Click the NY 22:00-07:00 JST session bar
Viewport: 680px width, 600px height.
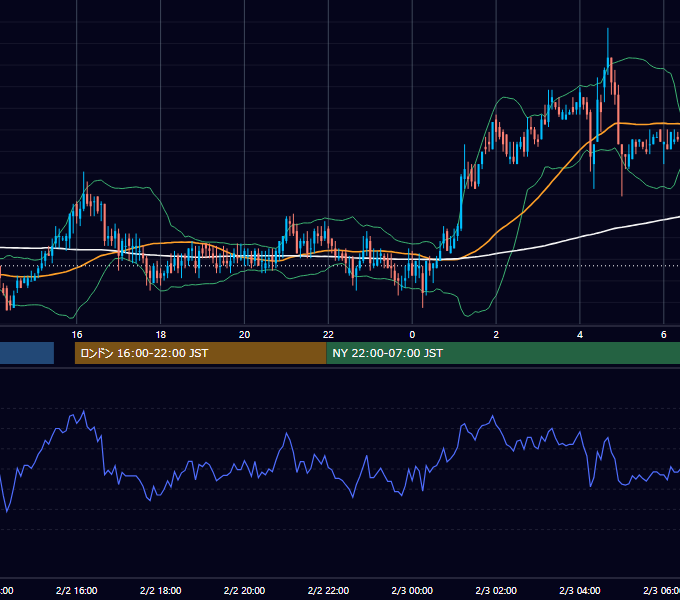pos(503,353)
